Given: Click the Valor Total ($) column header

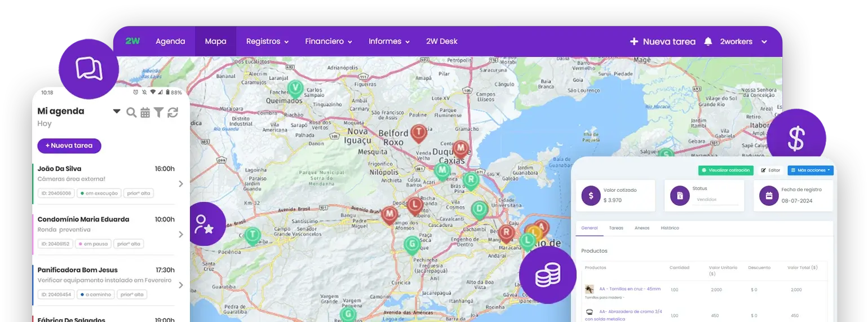Looking at the screenshot, I should click(803, 267).
